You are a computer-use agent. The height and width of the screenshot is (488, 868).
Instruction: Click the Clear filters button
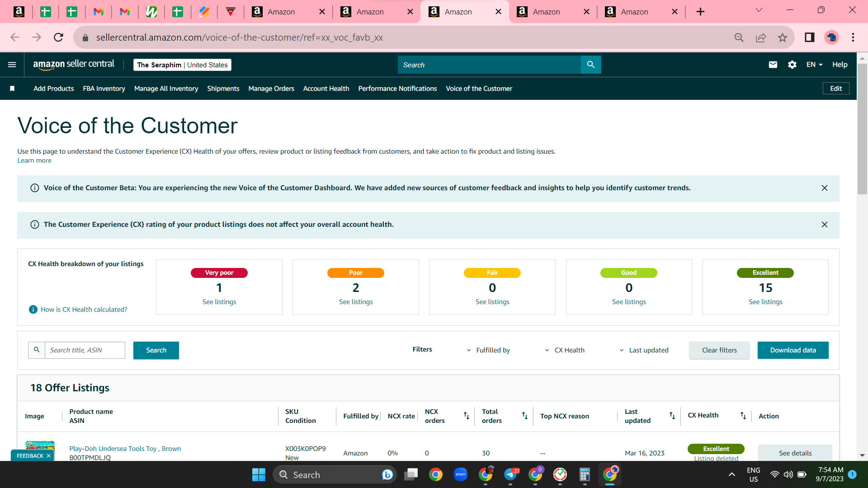pos(719,350)
